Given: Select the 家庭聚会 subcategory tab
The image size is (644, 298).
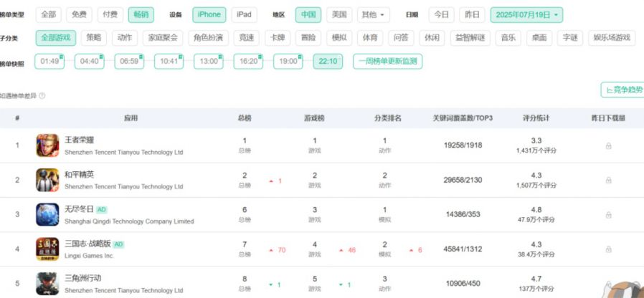Looking at the screenshot, I should pos(163,38).
